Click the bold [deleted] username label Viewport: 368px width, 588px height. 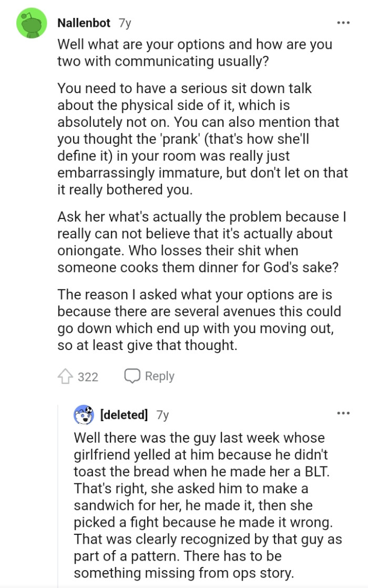click(125, 415)
